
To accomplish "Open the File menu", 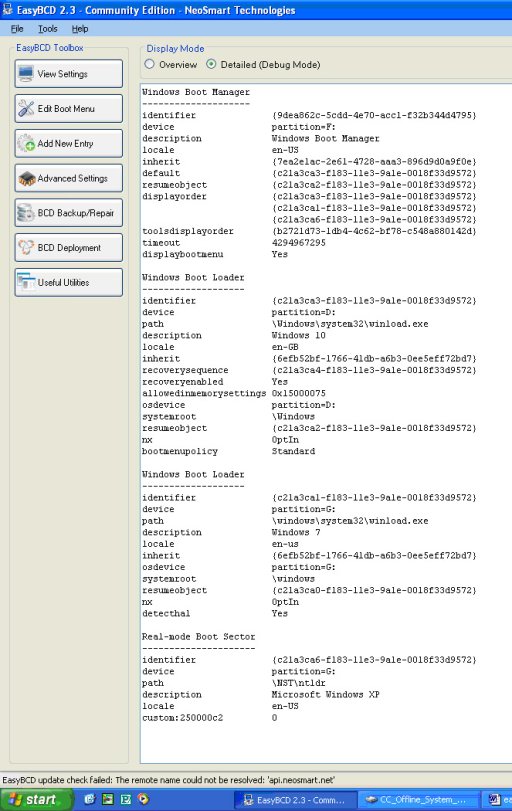I will pos(17,29).
